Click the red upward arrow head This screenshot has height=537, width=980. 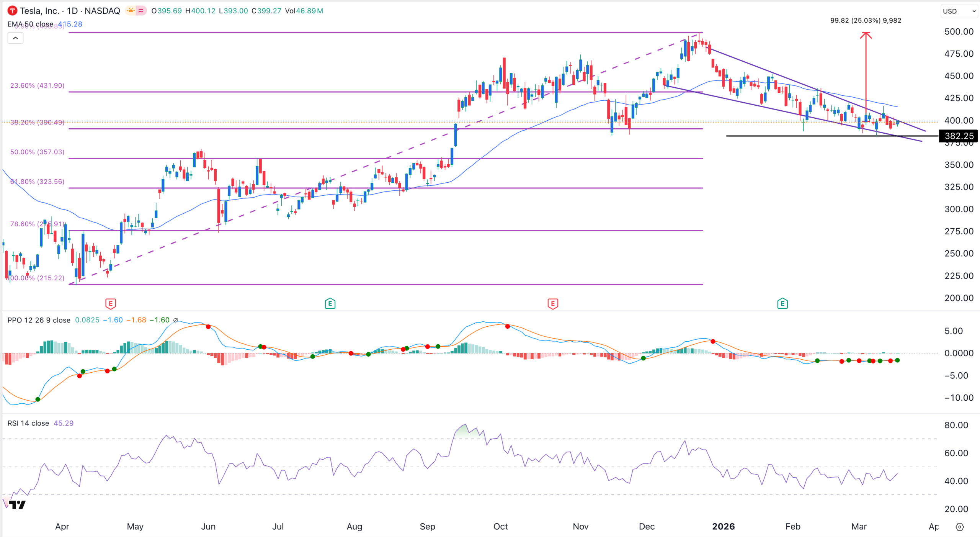(x=866, y=35)
